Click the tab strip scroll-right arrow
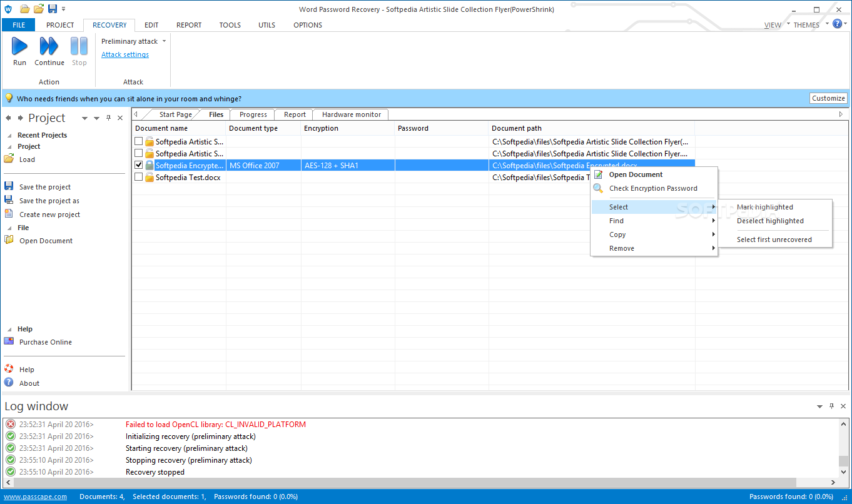 (x=841, y=114)
